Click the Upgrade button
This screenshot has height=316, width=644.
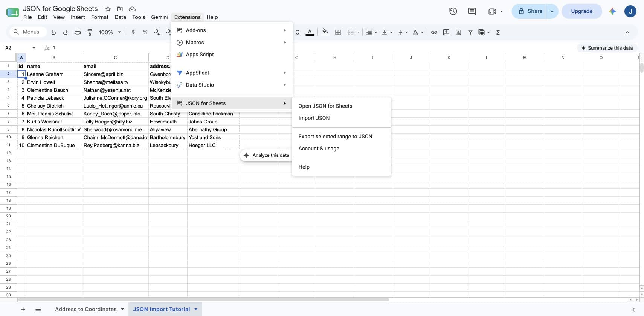(x=581, y=11)
